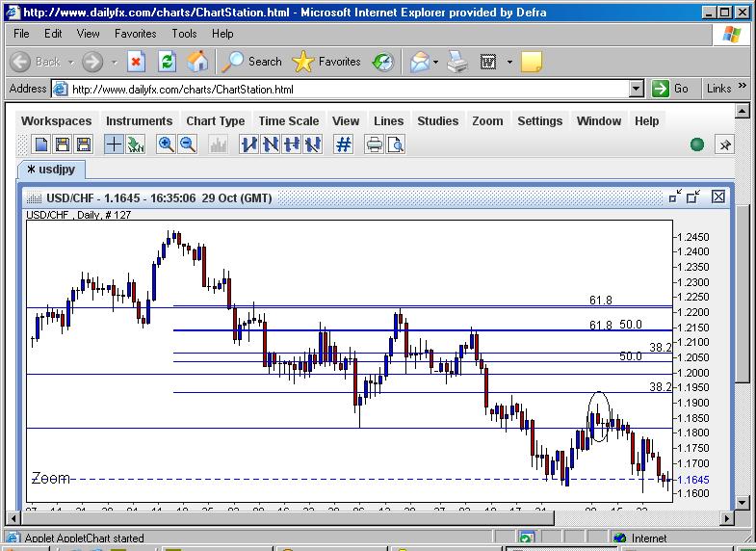The height and width of the screenshot is (551, 756).
Task: Click the History clock icon
Action: pos(383,62)
